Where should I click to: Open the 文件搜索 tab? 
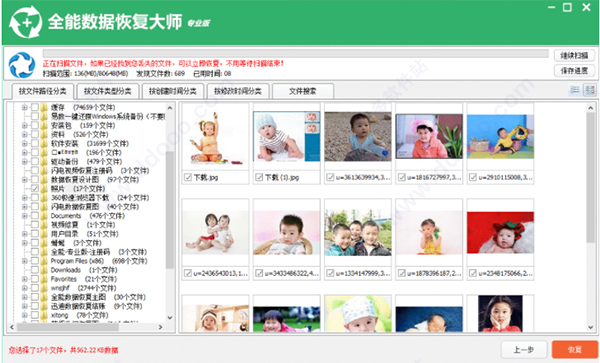coord(303,91)
